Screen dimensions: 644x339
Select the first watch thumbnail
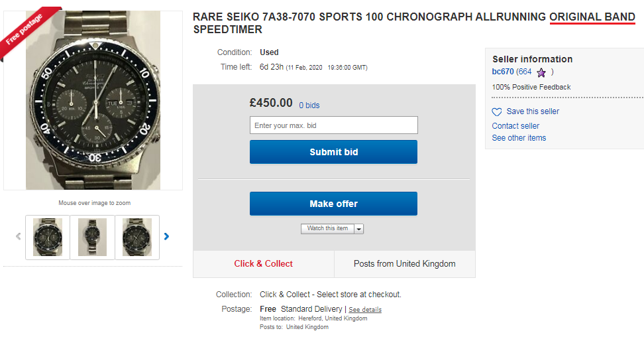pyautogui.click(x=48, y=237)
